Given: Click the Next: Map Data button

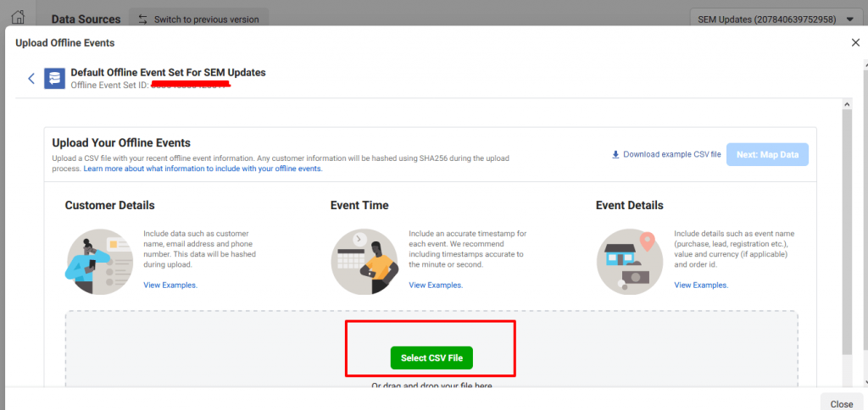Looking at the screenshot, I should coord(767,154).
